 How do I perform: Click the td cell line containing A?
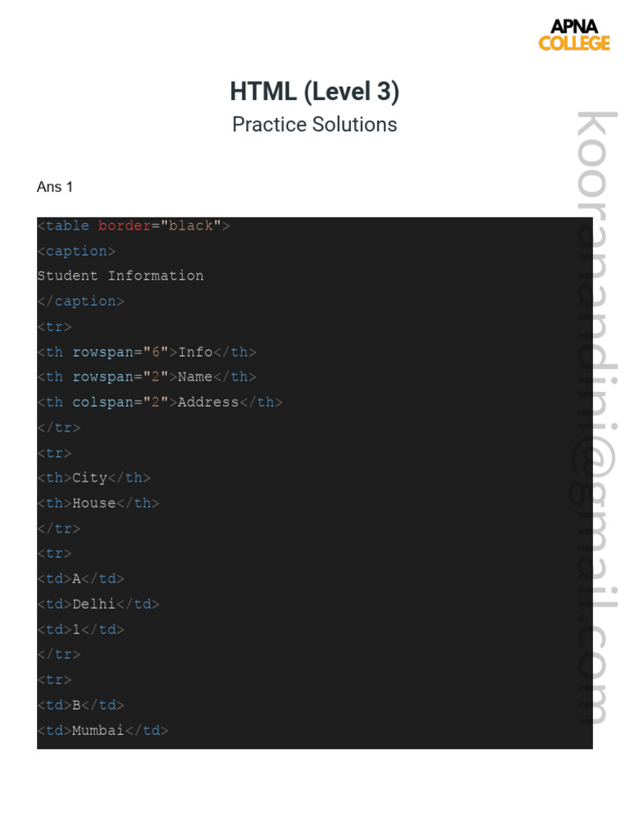81,578
